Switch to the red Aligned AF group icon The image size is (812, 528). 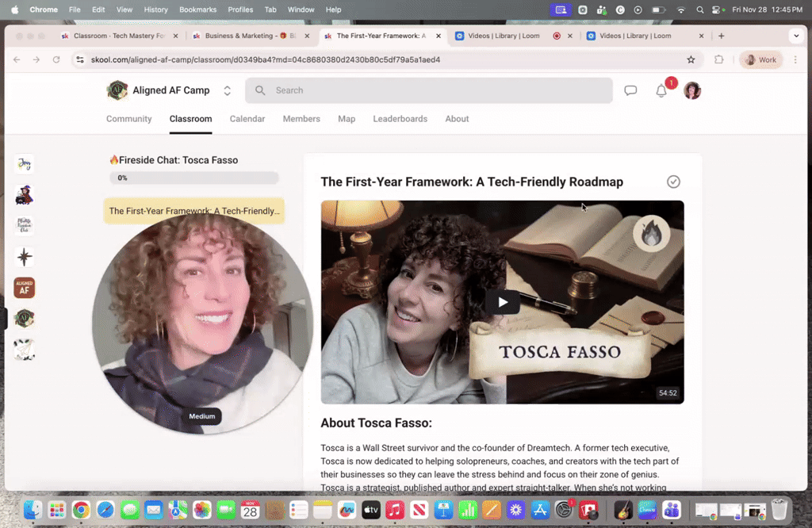pyautogui.click(x=25, y=288)
